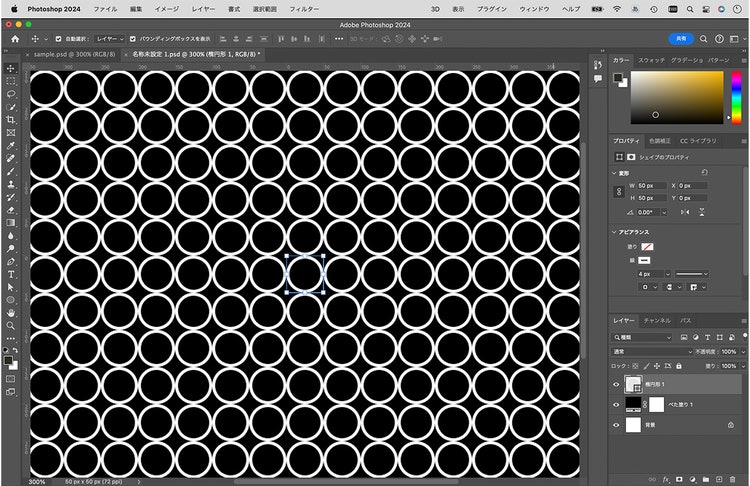750x486 pixels.
Task: Click the 背景 layer thumbnail
Action: point(633,425)
